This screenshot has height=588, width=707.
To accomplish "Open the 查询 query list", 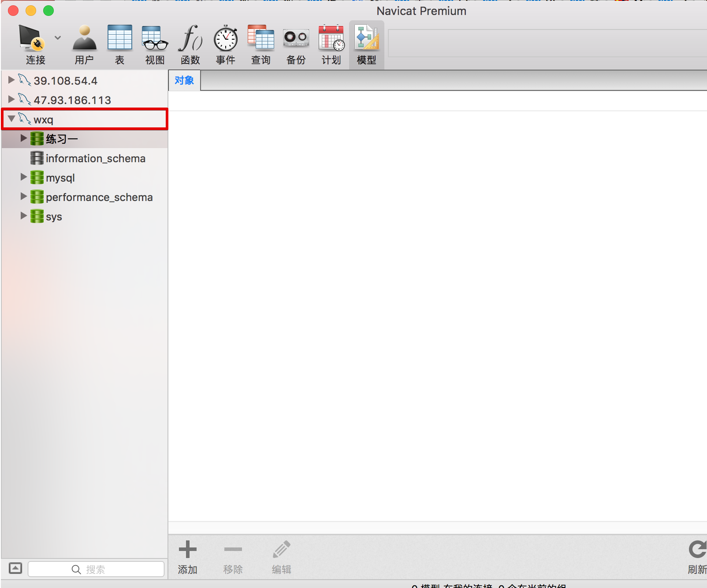I will 260,44.
